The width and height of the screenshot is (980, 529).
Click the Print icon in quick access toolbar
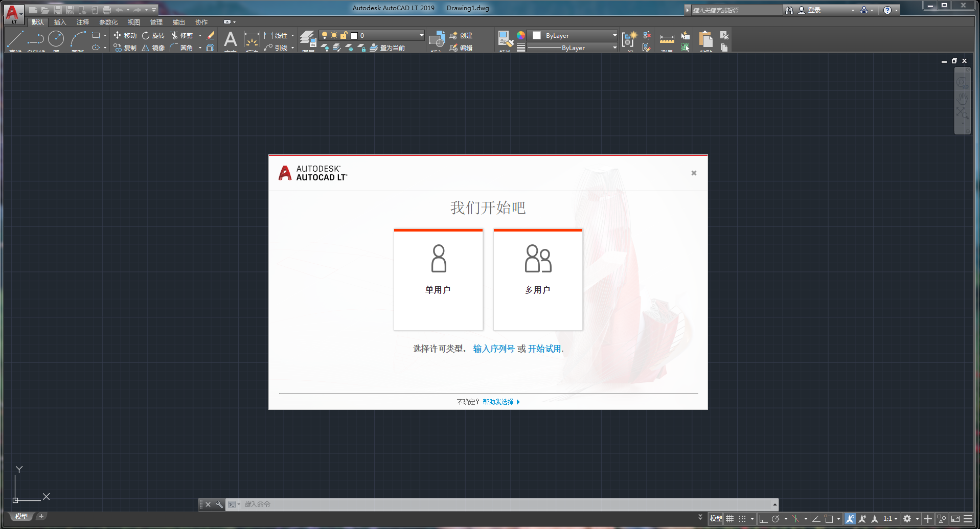coord(107,10)
